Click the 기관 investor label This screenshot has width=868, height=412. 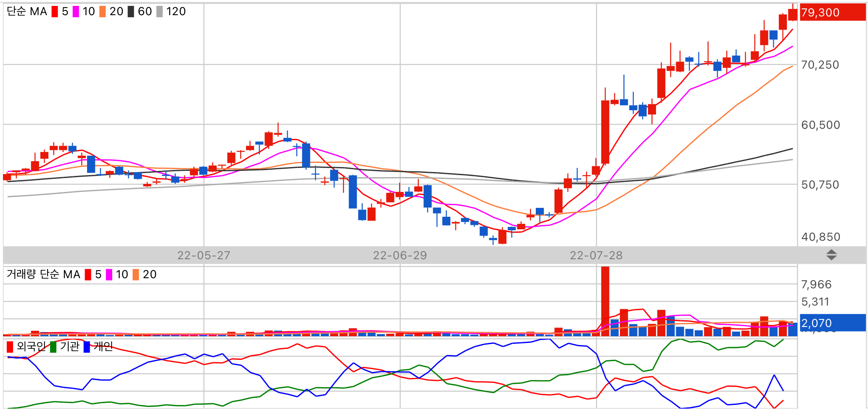(x=70, y=347)
